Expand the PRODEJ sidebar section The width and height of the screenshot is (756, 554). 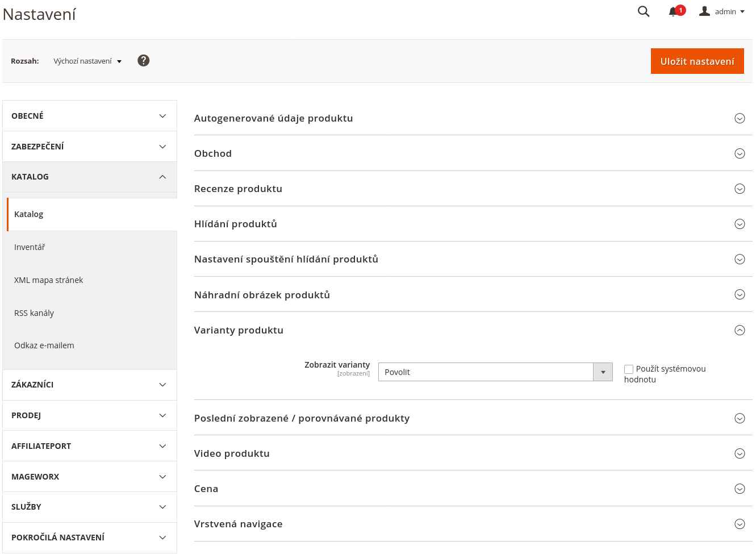(x=90, y=415)
